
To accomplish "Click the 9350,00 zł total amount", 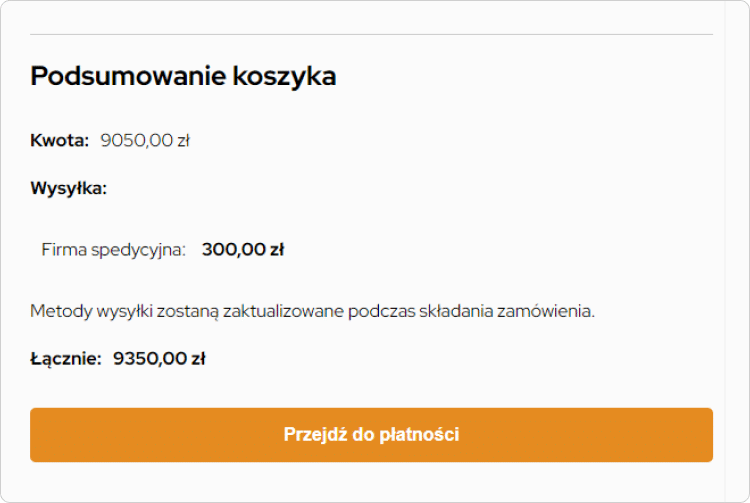I will pyautogui.click(x=159, y=358).
